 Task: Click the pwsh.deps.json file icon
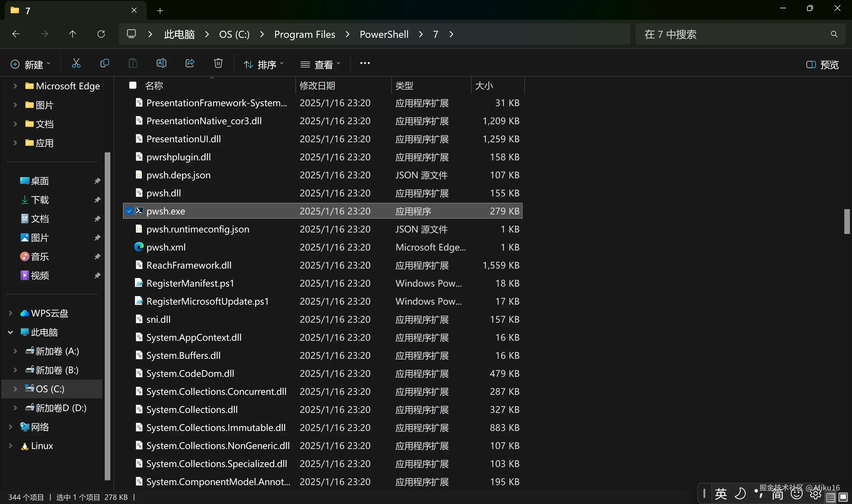click(x=139, y=175)
